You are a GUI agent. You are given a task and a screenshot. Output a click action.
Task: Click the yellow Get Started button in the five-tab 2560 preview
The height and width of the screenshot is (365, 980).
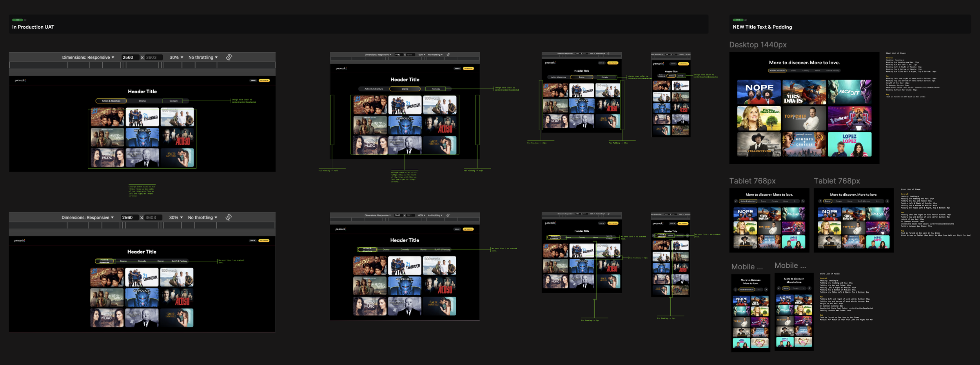coord(264,241)
